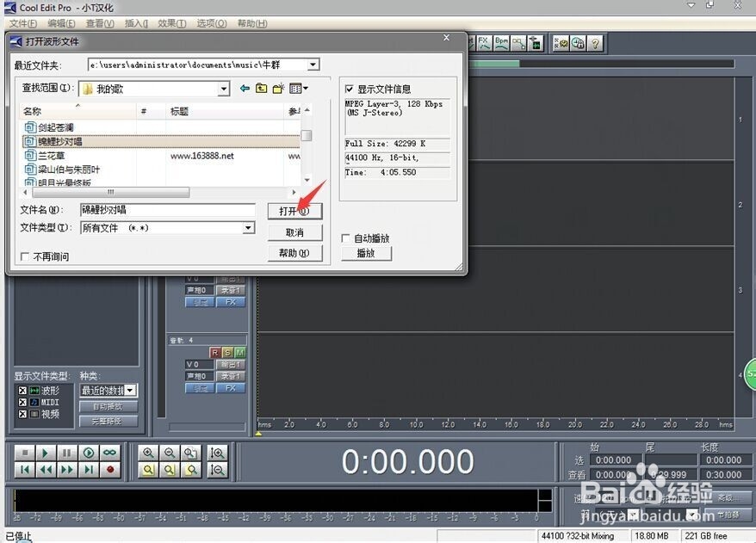The width and height of the screenshot is (756, 543).
Task: Toggle the 视频 file type checkbox
Action: (x=22, y=414)
